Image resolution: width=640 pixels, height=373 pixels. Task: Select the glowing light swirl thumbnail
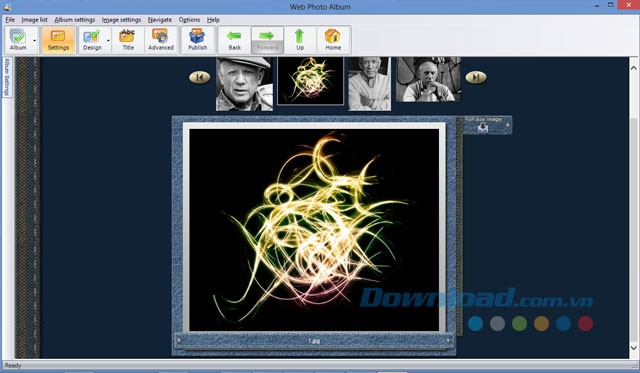click(311, 81)
